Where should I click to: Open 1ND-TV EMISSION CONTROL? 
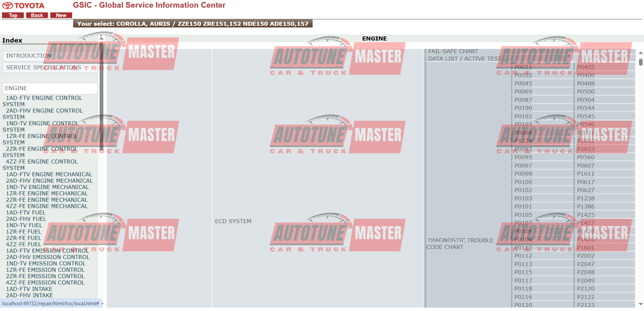point(46,264)
